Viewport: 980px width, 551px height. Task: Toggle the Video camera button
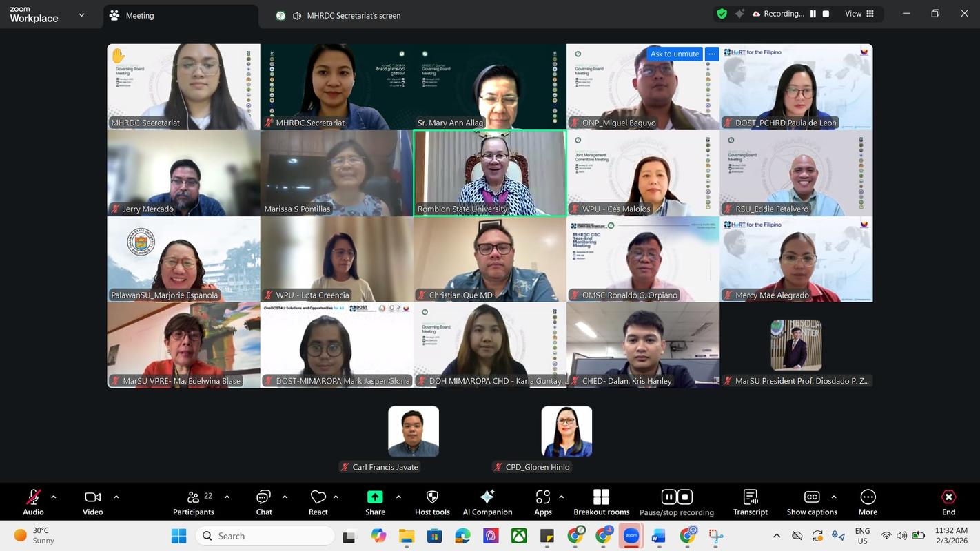[x=92, y=502]
